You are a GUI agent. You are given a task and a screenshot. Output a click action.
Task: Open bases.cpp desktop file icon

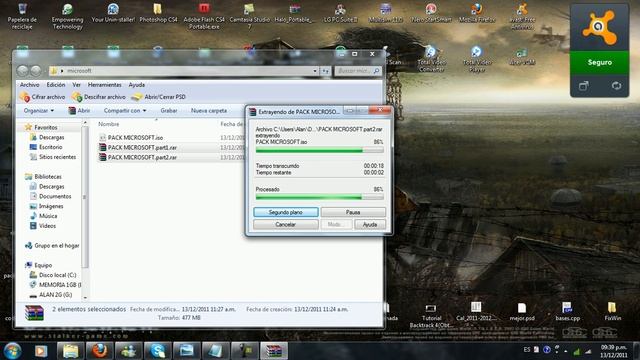point(567,311)
